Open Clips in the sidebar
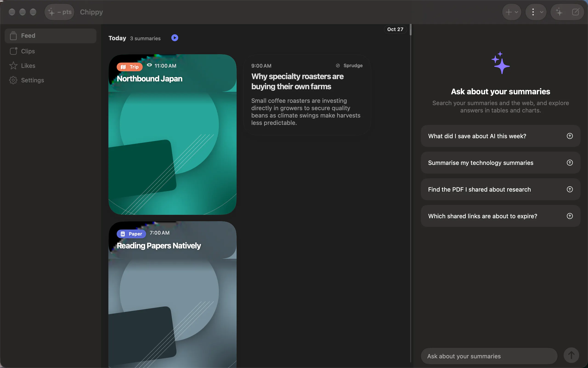588x368 pixels. coord(51,51)
